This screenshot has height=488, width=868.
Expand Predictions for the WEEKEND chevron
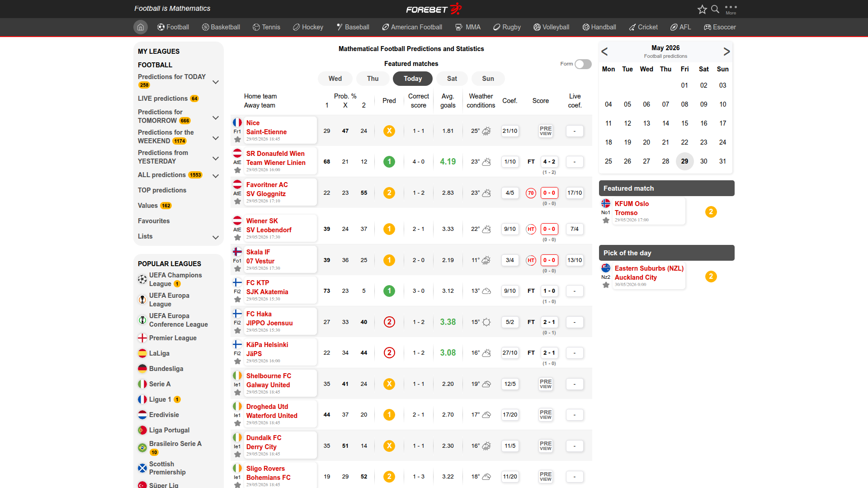(216, 138)
